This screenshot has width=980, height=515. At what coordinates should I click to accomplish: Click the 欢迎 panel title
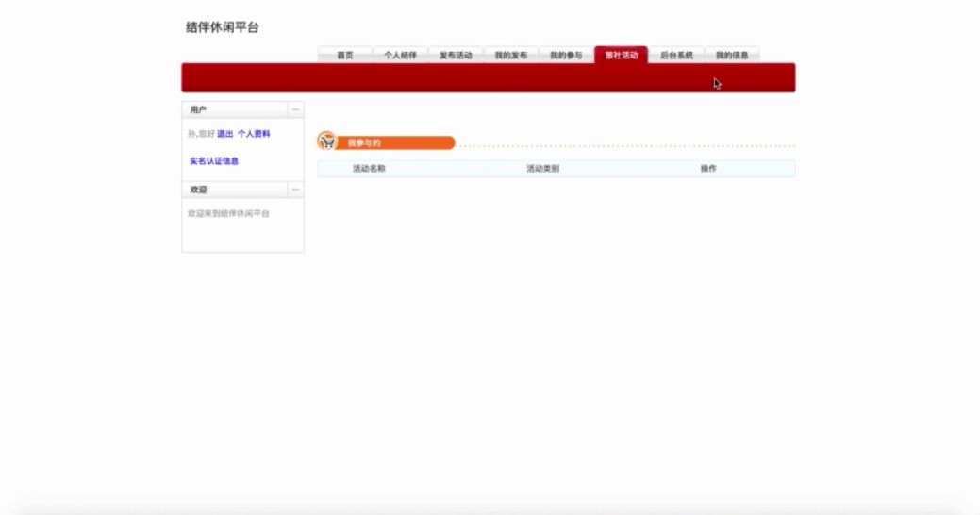[x=198, y=190]
